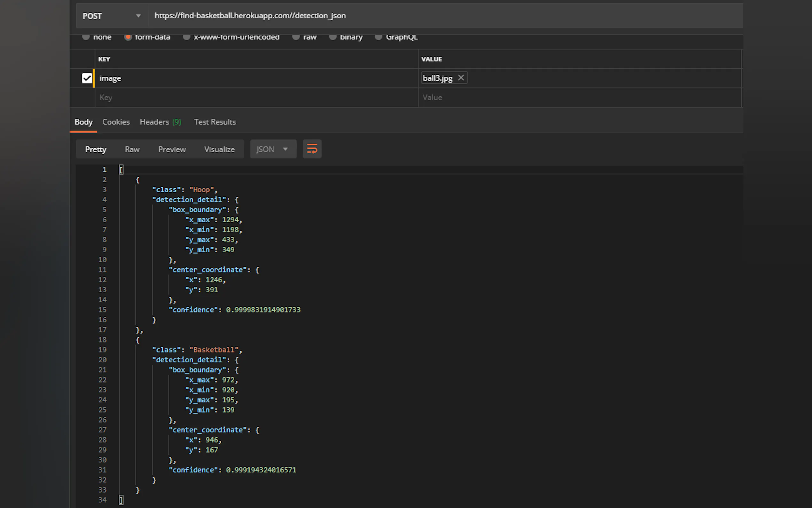Select the Raw response view
The height and width of the screenshot is (508, 812).
click(132, 149)
